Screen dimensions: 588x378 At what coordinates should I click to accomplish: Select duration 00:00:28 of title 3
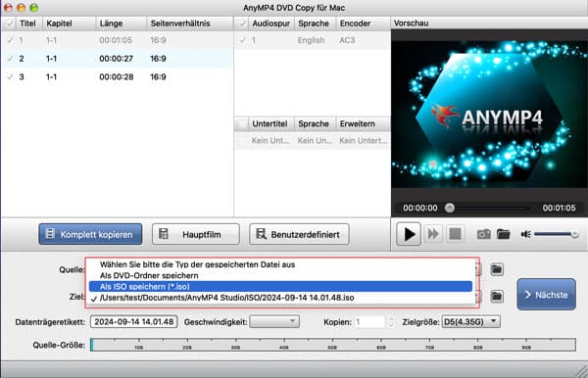click(x=117, y=76)
